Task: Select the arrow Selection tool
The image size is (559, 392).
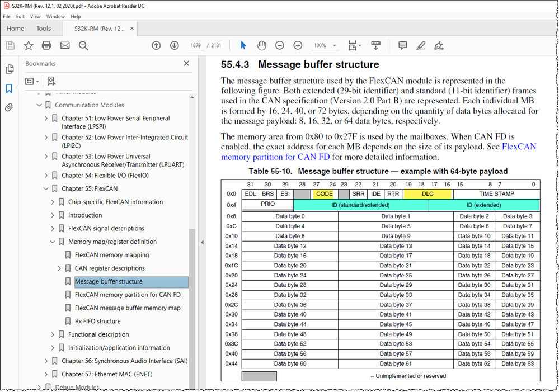Action: (243, 45)
